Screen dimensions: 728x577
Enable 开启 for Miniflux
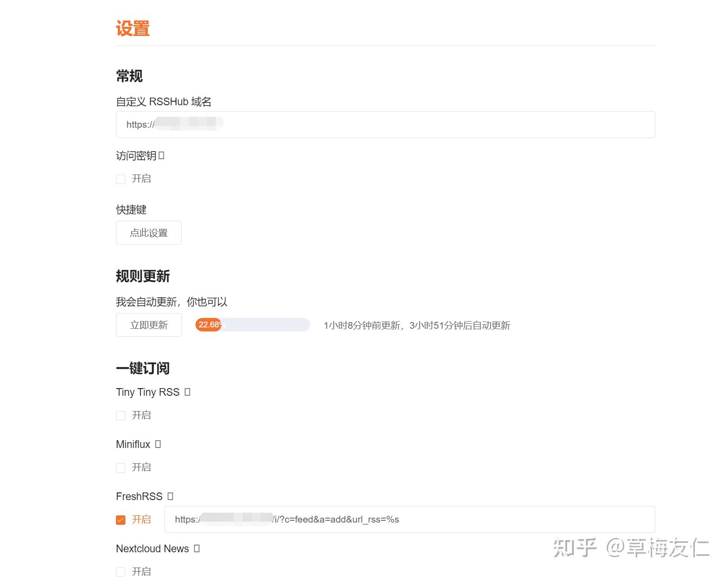120,468
